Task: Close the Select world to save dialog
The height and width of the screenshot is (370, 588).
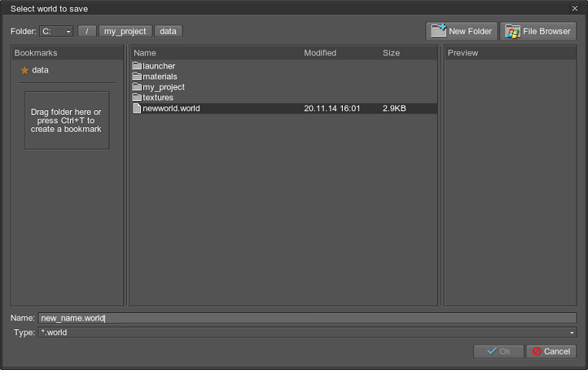Action: click(x=574, y=8)
